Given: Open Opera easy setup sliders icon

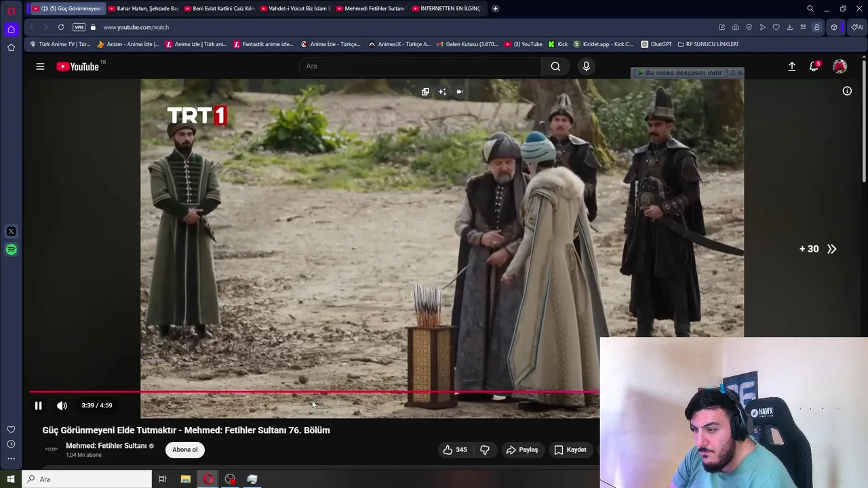Looking at the screenshot, I should pyautogui.click(x=803, y=27).
